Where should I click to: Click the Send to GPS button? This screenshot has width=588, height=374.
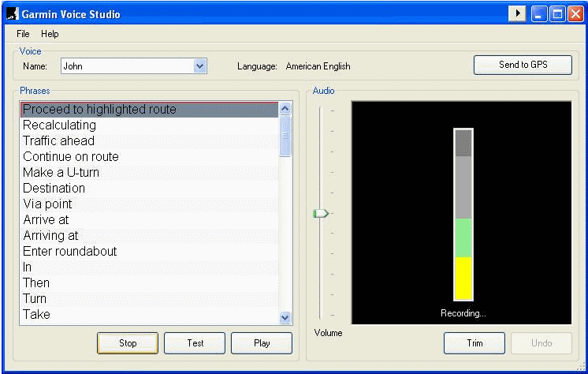(x=523, y=65)
